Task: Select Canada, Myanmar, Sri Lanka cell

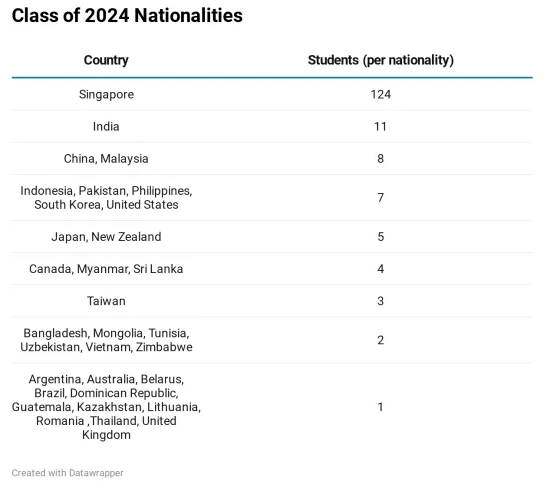Action: pos(106,269)
